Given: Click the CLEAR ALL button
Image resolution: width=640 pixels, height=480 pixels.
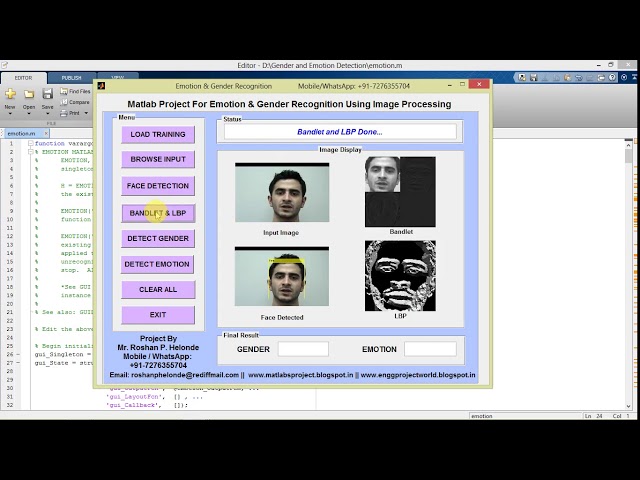Looking at the screenshot, I should [158, 289].
